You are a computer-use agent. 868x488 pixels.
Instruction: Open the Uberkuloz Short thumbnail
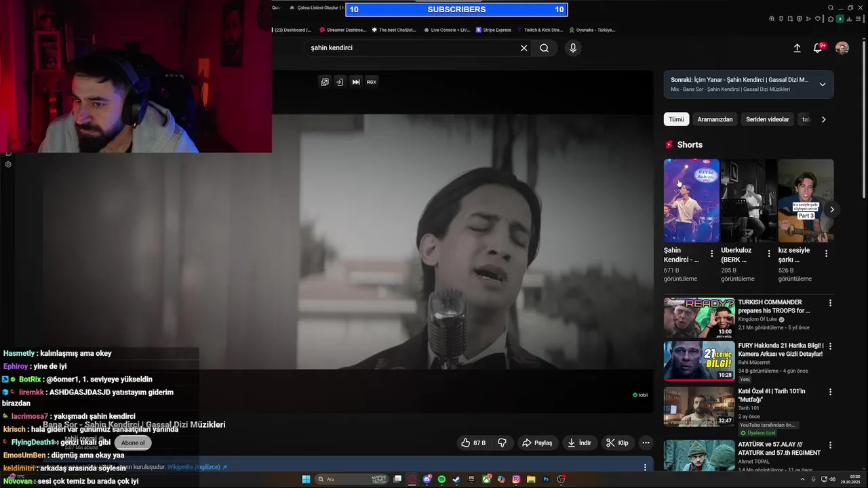tap(748, 201)
